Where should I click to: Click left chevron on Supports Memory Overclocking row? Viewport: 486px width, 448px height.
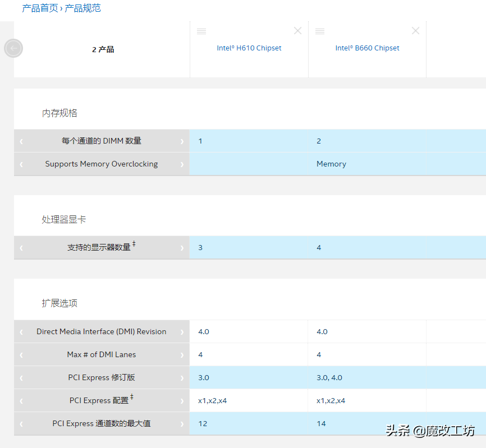21,164
